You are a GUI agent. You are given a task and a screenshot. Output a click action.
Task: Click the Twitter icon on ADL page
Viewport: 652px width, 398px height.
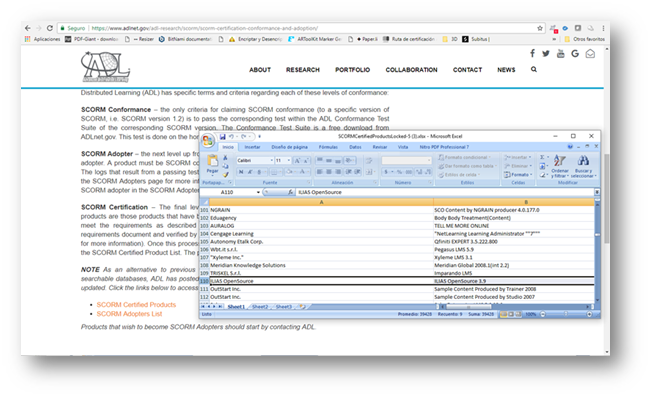click(x=546, y=53)
